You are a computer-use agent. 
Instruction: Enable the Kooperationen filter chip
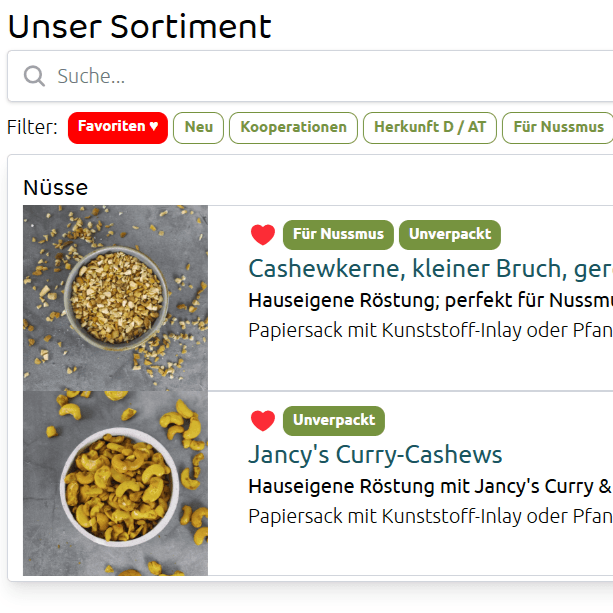click(x=293, y=127)
